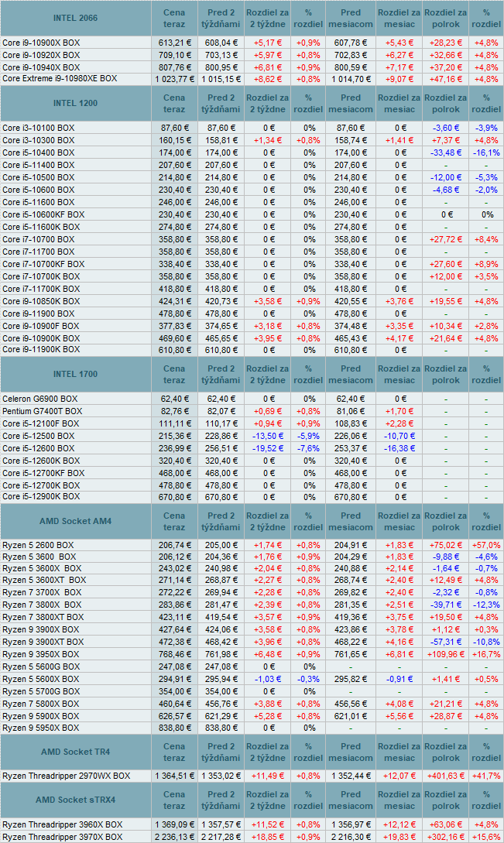The image size is (504, 843).
Task: Select the Core i9-10900F BOX row name
Action: pos(41,326)
